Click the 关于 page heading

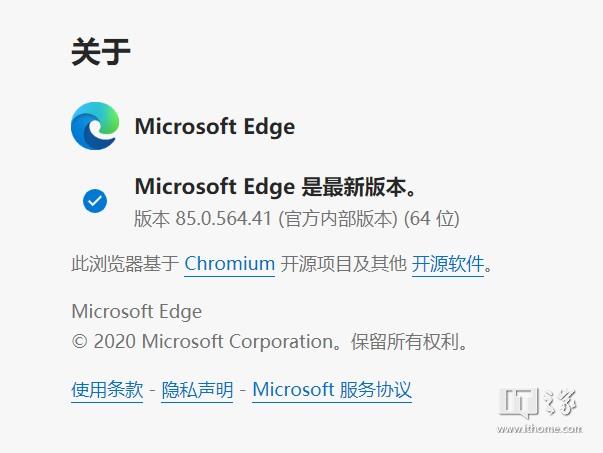coord(101,52)
